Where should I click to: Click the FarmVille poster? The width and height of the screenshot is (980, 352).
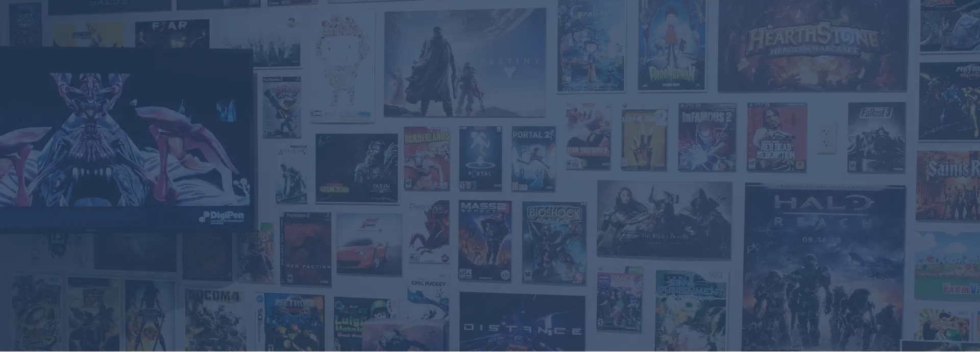[947, 266]
